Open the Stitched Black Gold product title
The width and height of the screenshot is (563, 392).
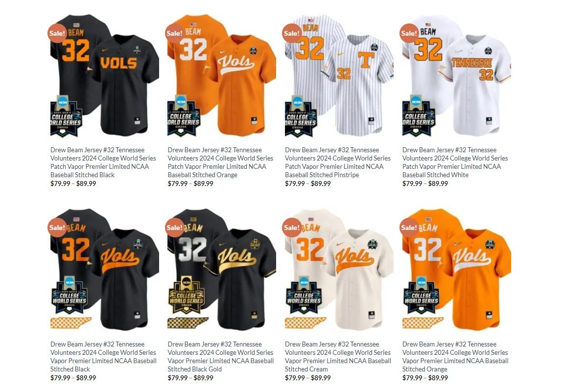[x=221, y=356]
